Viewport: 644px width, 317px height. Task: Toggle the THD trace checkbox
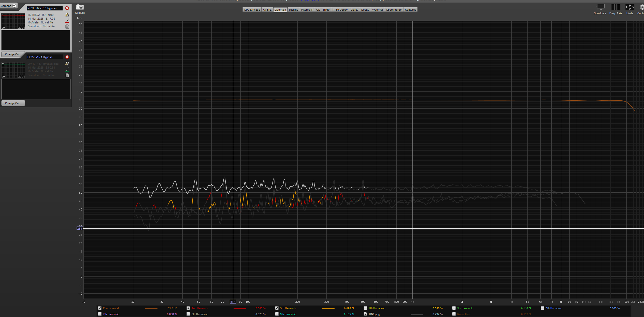tap(365, 314)
